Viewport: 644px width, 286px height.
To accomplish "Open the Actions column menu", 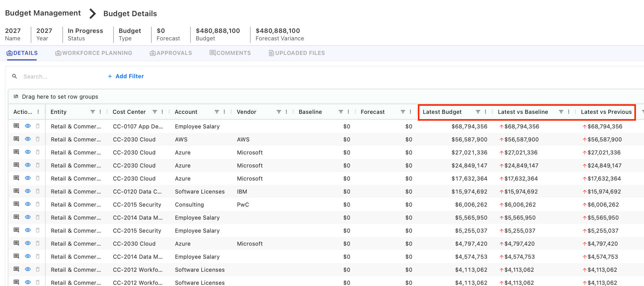I will (x=38, y=112).
